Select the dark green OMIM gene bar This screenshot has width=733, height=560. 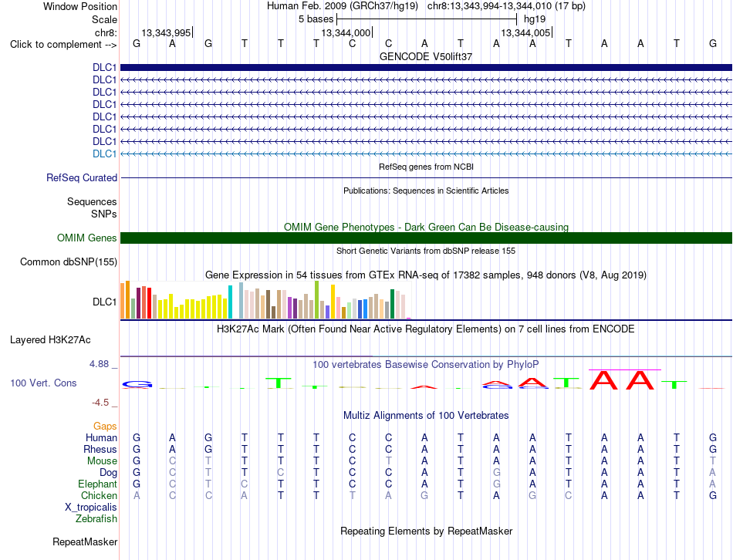tap(426, 238)
